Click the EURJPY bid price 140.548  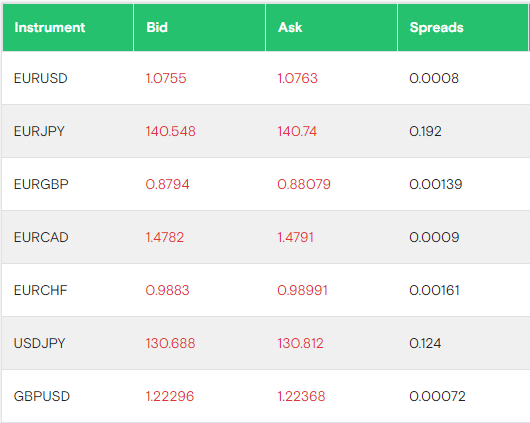pos(171,131)
